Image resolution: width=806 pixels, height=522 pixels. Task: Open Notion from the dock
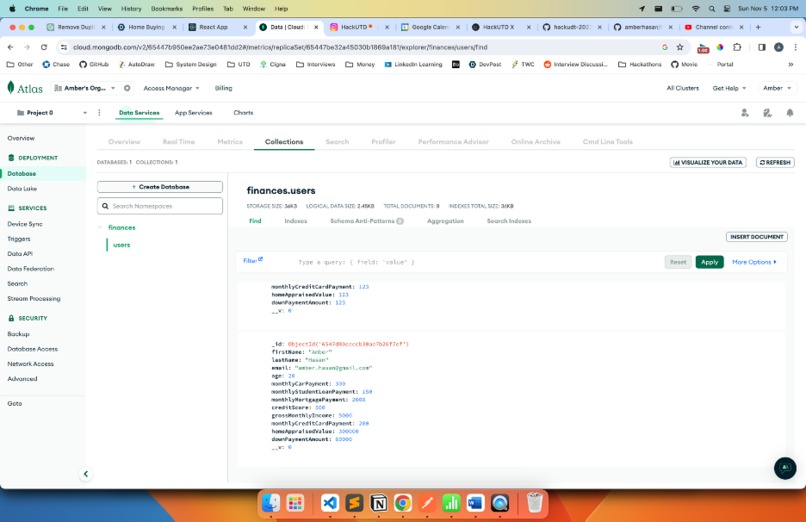tap(378, 503)
